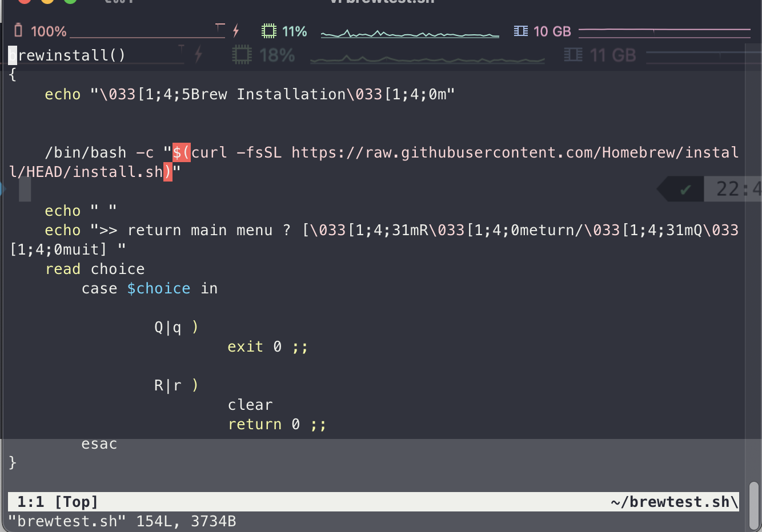
Task: Click the 'clear' command line
Action: coord(250,405)
